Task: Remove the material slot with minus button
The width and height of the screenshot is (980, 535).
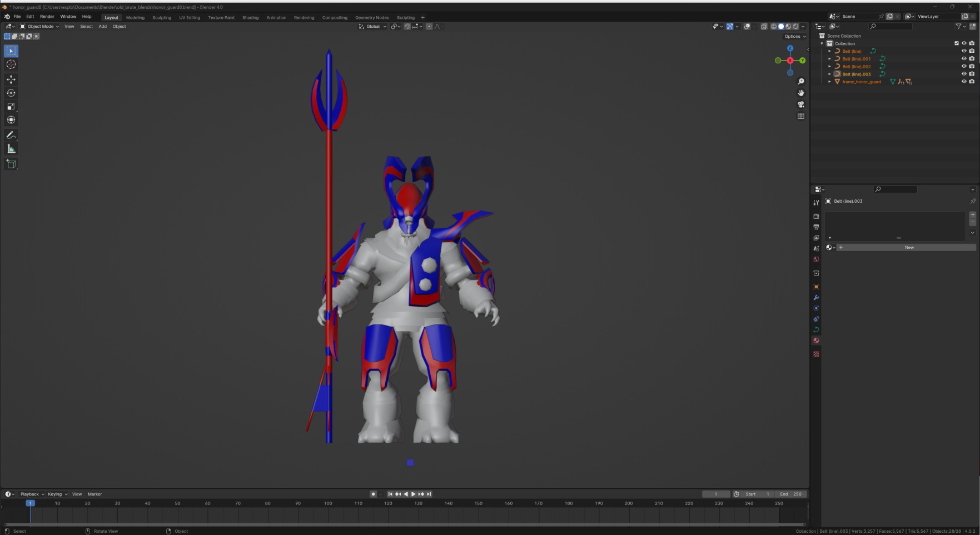Action: pos(972,222)
